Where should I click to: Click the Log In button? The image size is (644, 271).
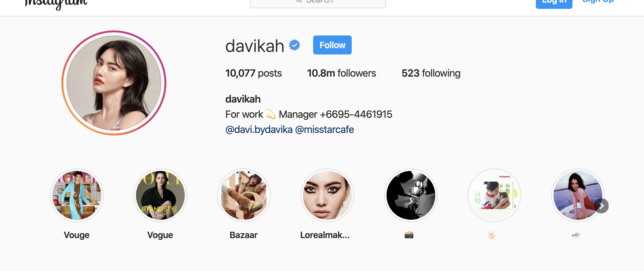tap(554, 3)
